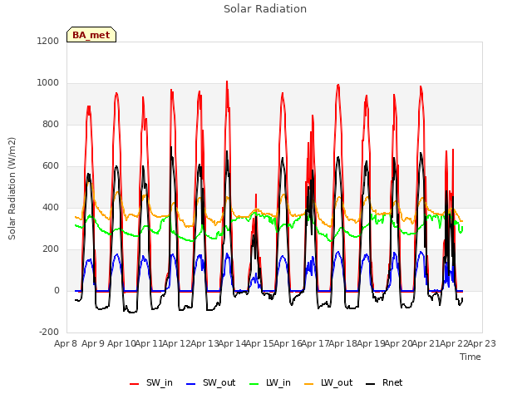Click the -200 y-axis tick label

coord(49,332)
